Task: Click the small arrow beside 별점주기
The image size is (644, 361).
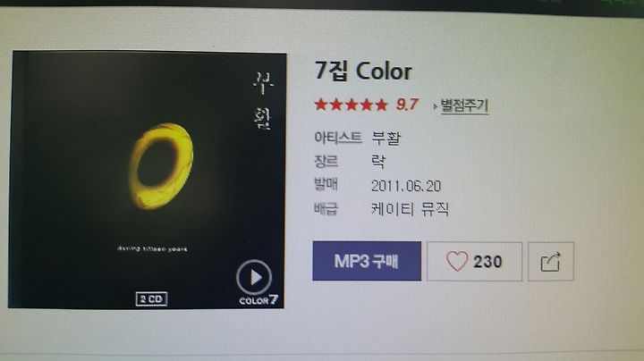Action: coord(436,106)
